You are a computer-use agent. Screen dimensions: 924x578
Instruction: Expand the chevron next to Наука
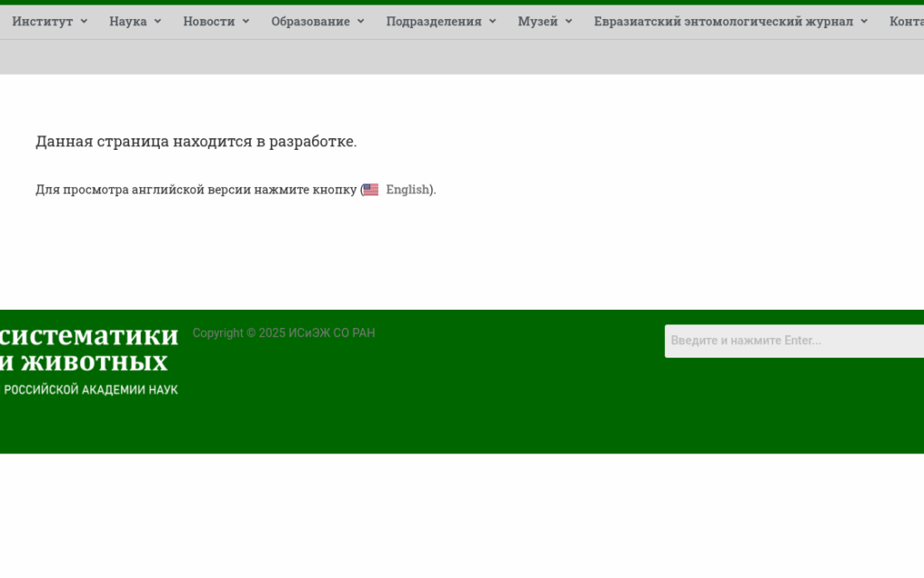pyautogui.click(x=158, y=22)
